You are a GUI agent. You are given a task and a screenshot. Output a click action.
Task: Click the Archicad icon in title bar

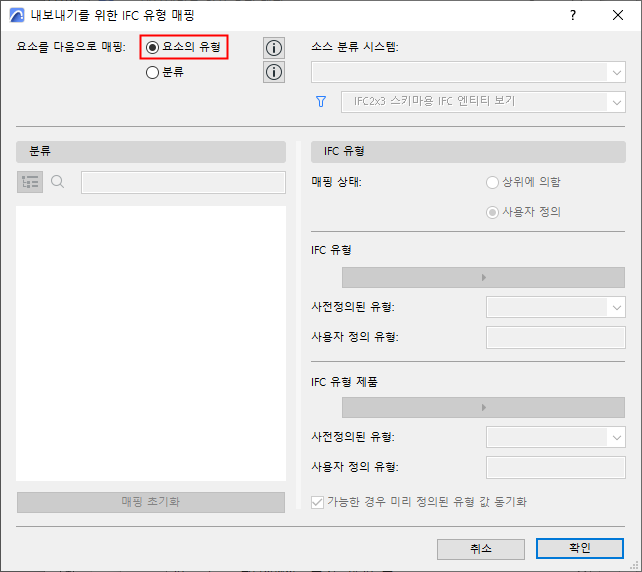click(x=17, y=16)
